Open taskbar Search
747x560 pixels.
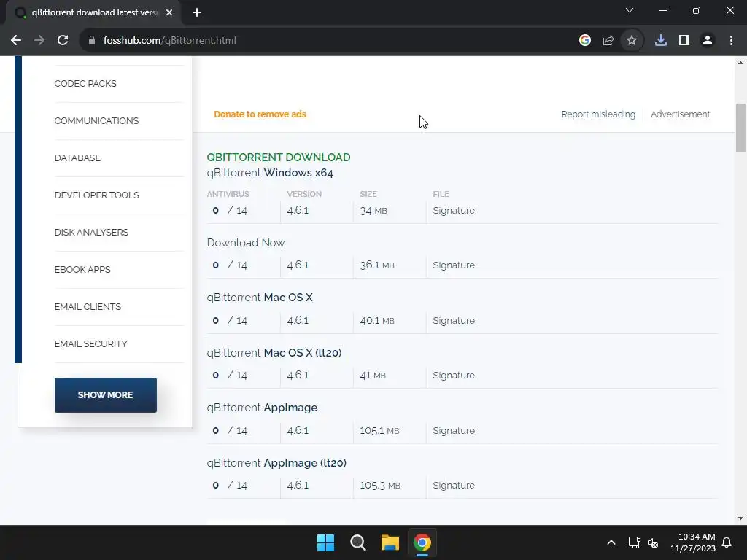[x=357, y=542]
